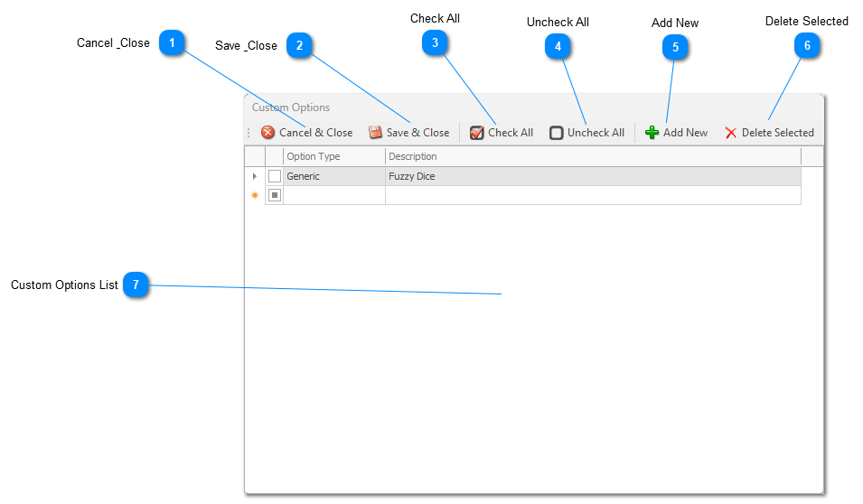Click the Add New button label
The image size is (863, 504).
(x=685, y=133)
